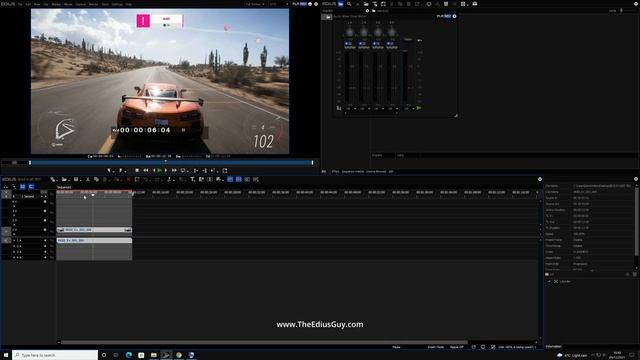Open the Marker menu

click(x=56, y=4)
